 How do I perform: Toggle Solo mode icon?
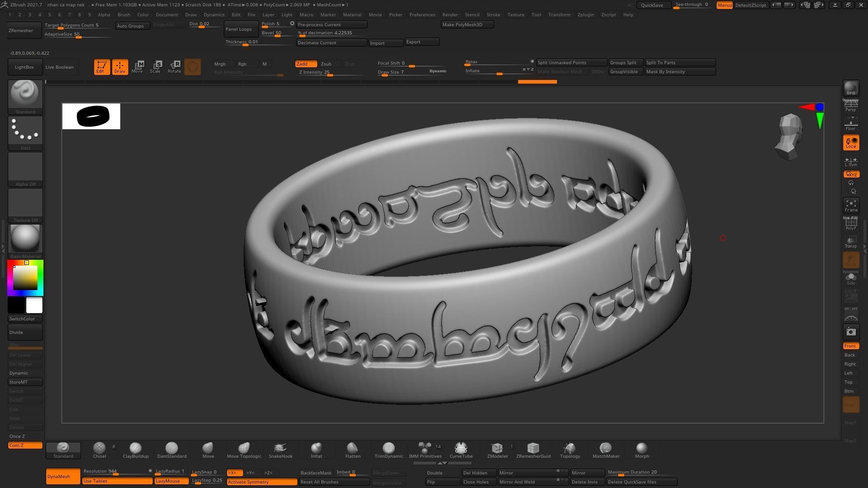click(851, 278)
